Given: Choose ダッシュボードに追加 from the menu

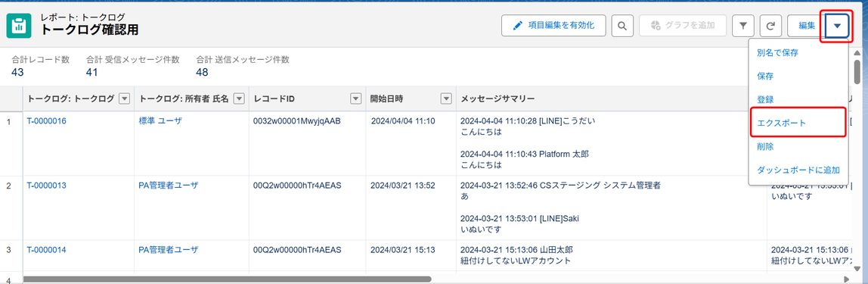Looking at the screenshot, I should click(798, 170).
